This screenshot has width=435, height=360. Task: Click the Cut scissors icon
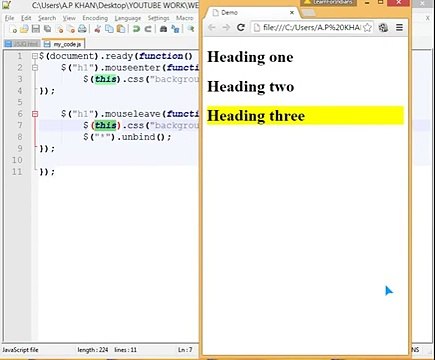[98, 29]
